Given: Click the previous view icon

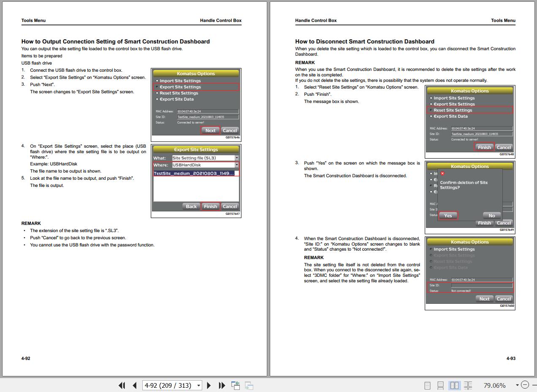Looking at the screenshot, I should (x=236, y=385).
